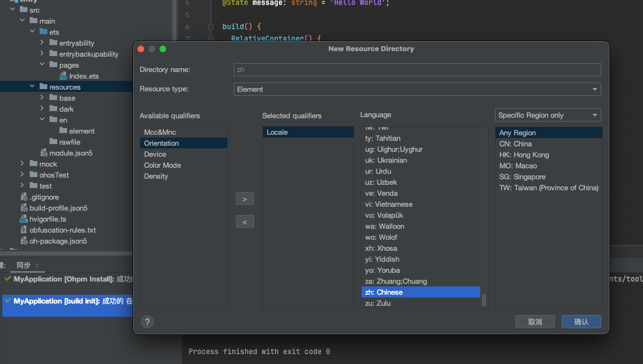Select Orientation qualifier
This screenshot has height=364, width=643.
(184, 143)
